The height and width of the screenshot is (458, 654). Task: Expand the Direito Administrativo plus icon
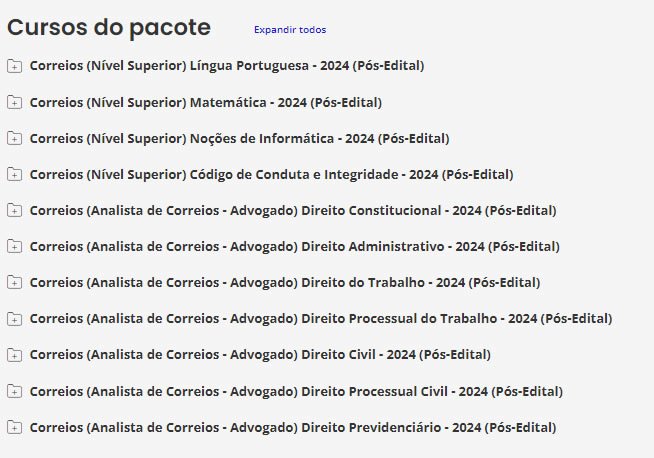point(14,246)
